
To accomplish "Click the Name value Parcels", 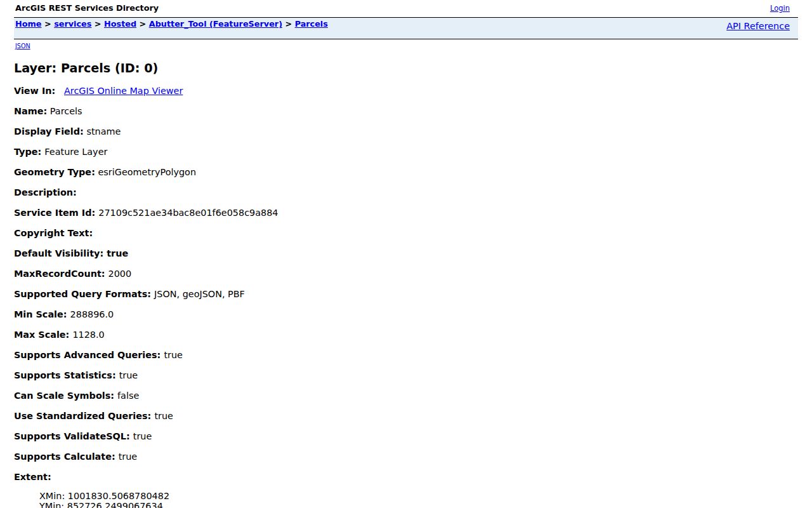I will click(x=66, y=111).
